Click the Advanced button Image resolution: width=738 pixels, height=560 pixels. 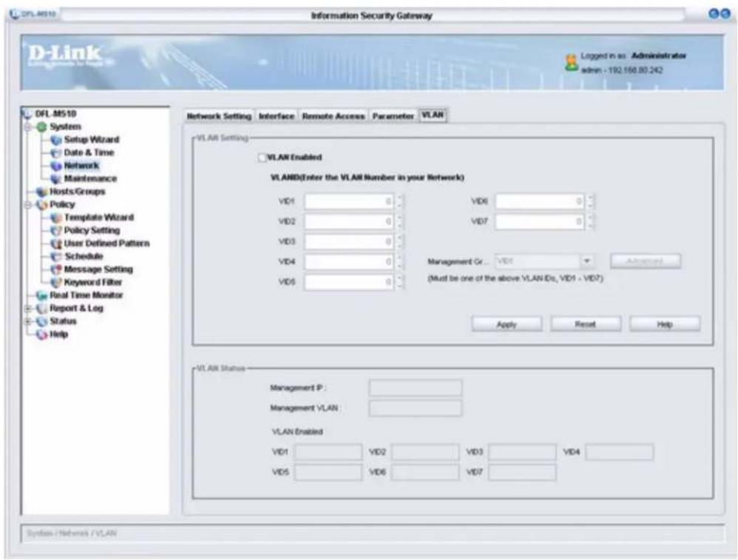[645, 261]
